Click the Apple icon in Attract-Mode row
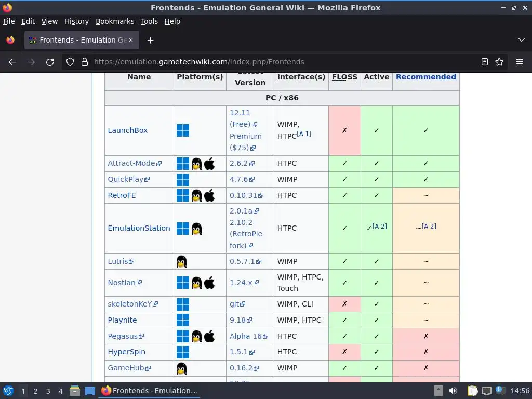Image resolution: width=532 pixels, height=399 pixels. (x=209, y=164)
